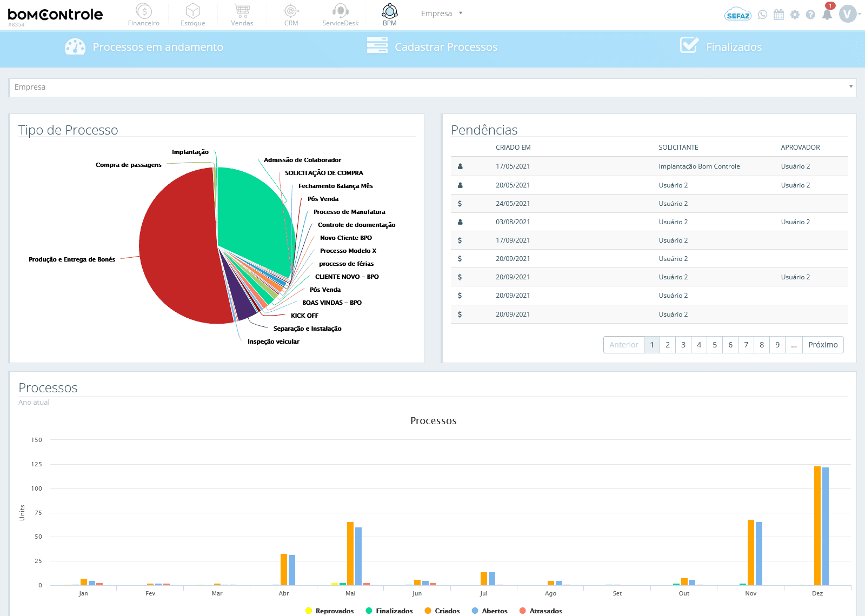Toggle Reprovados series in chart legend
This screenshot has height=616, width=865.
tap(329, 611)
